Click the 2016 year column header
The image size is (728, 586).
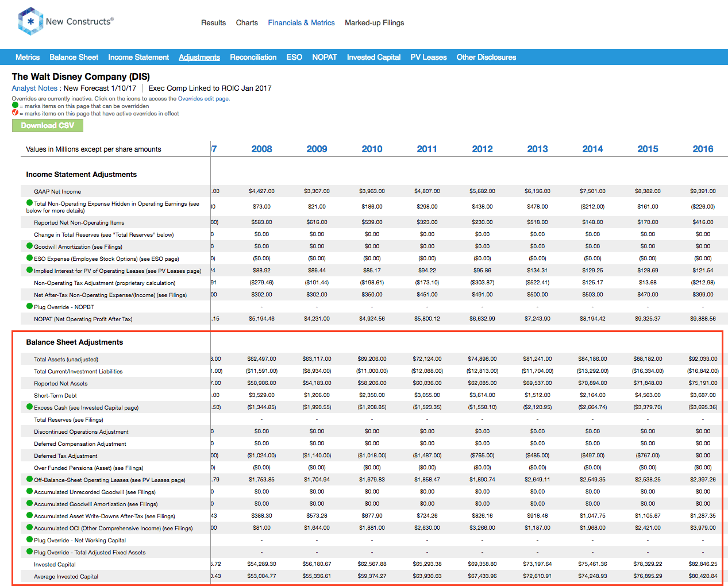703,149
